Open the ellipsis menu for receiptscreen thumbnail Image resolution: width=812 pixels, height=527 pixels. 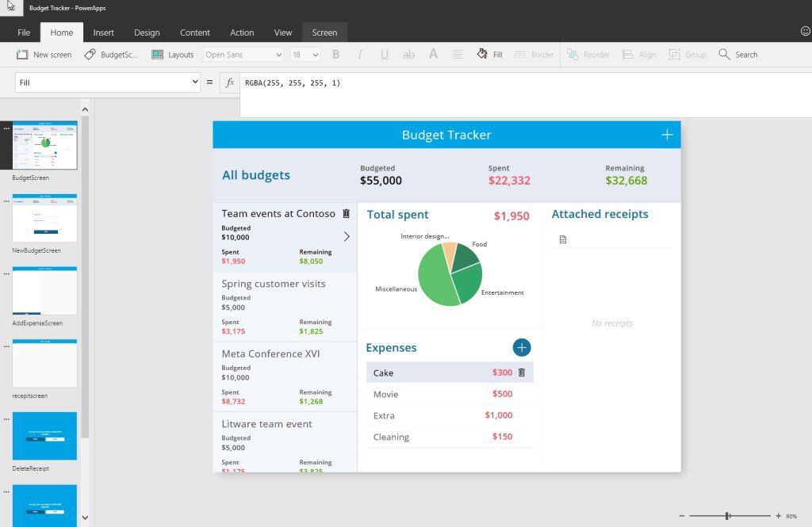click(6, 346)
